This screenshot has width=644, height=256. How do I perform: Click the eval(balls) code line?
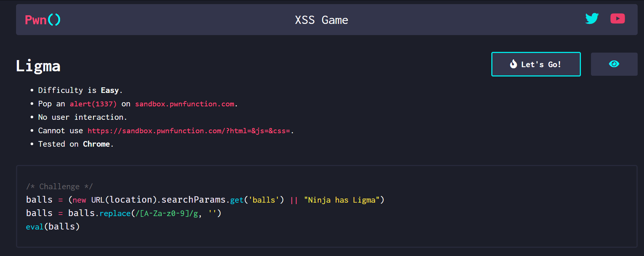pos(53,227)
